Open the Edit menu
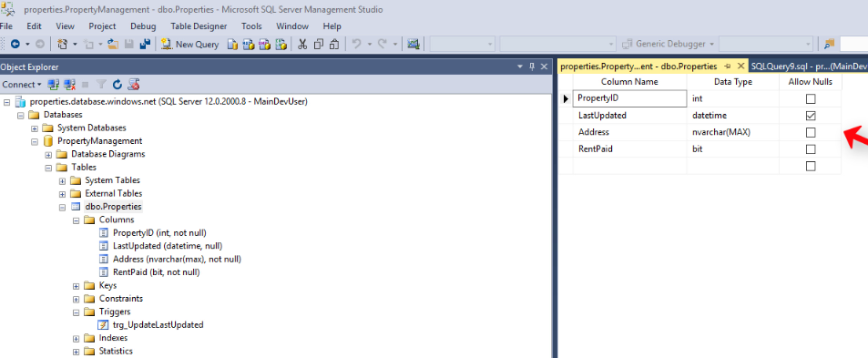Image resolution: width=868 pixels, height=358 pixels. [x=34, y=26]
